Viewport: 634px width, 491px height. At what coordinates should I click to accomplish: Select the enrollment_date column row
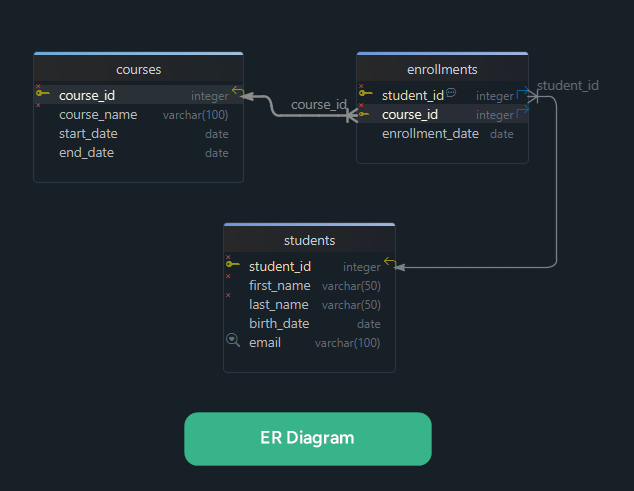tap(442, 133)
